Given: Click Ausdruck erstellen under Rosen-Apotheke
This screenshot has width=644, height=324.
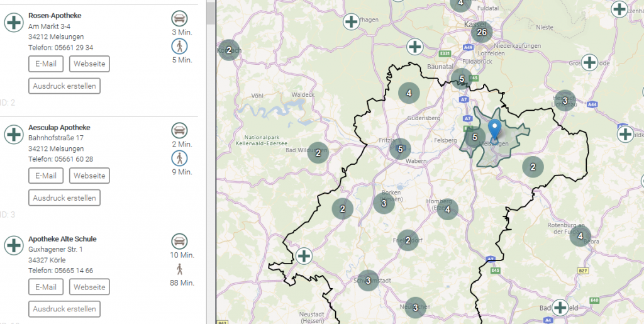Looking at the screenshot, I should 65,86.
